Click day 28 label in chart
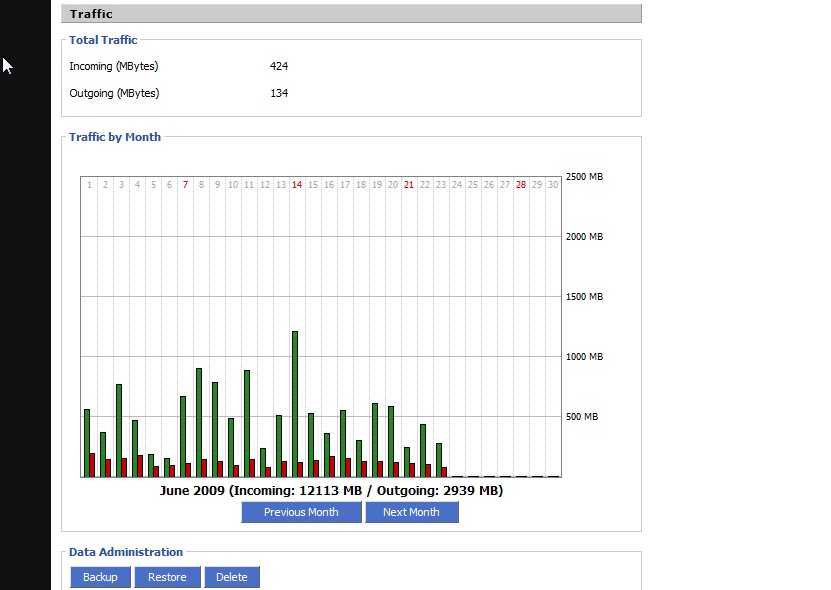The image size is (831, 590). coord(521,184)
